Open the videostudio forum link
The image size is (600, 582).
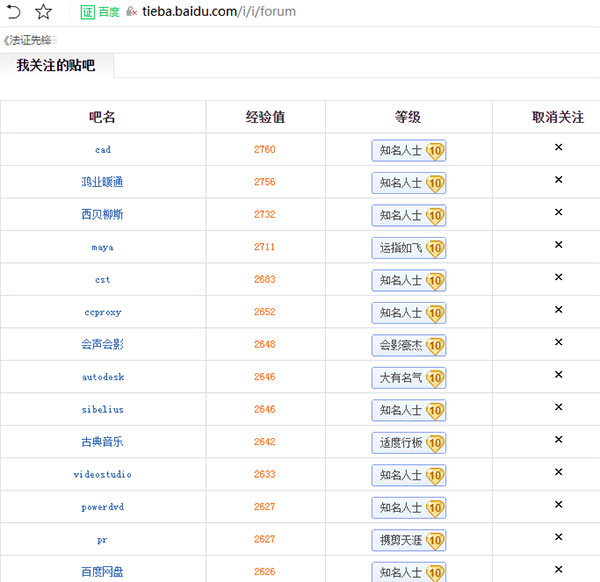[x=103, y=474]
